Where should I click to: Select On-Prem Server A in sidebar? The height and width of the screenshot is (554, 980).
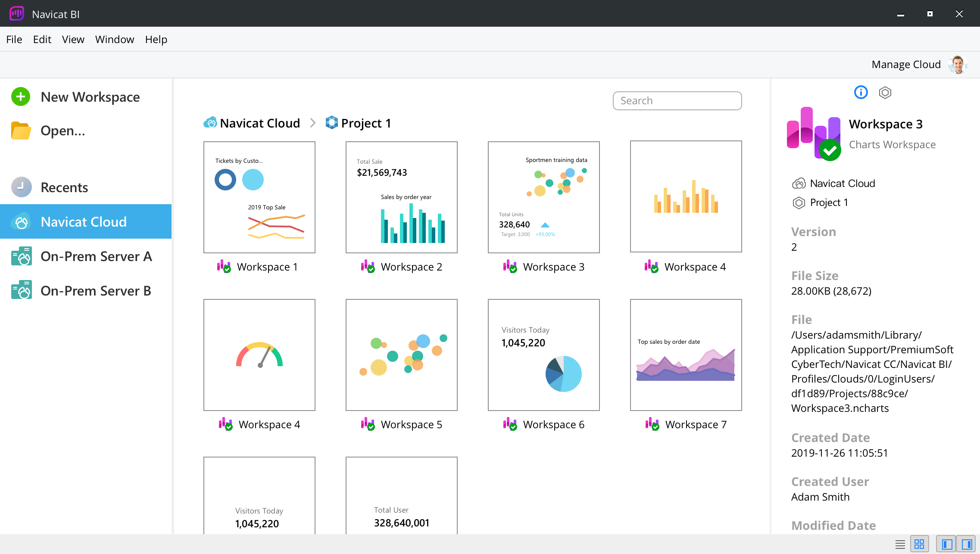click(x=86, y=256)
